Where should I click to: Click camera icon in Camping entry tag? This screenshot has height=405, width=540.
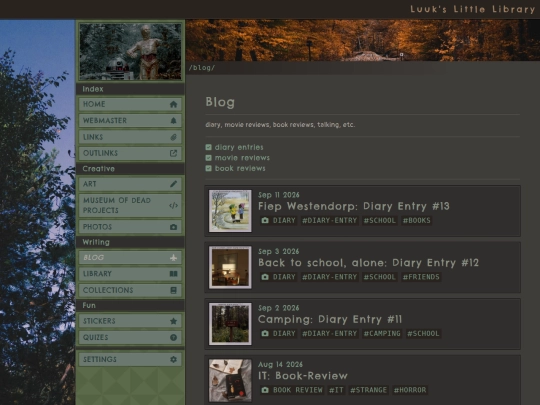(265, 333)
